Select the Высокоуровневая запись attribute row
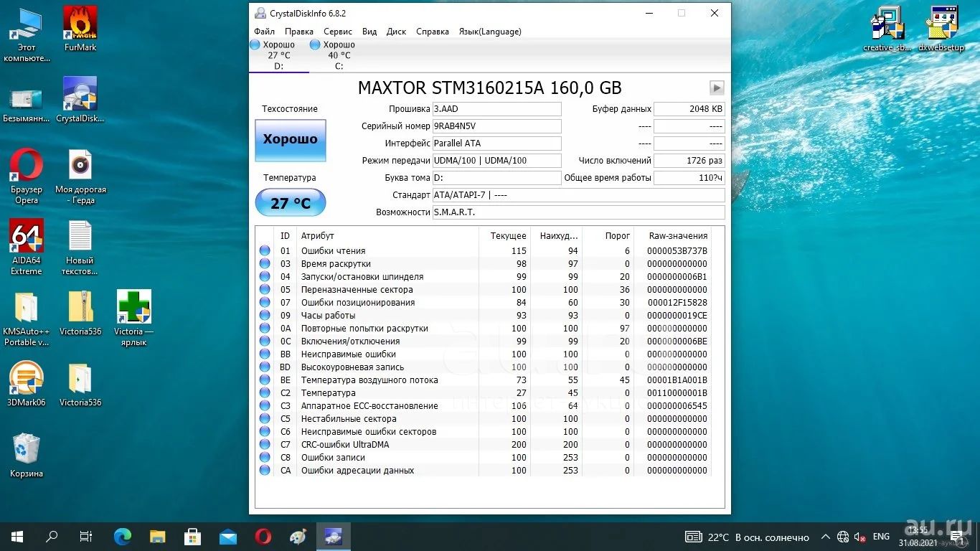 tap(484, 367)
